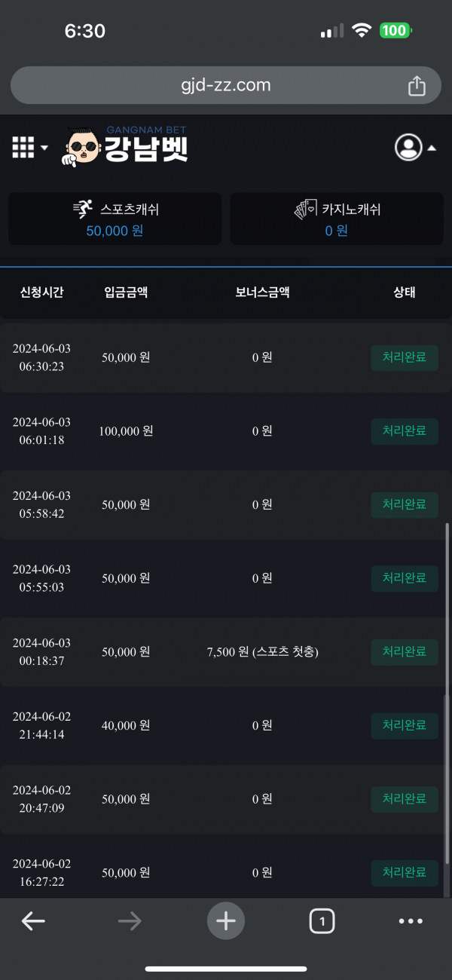Click the 신청시간 column header
Screen dimensions: 452x980
[41, 292]
